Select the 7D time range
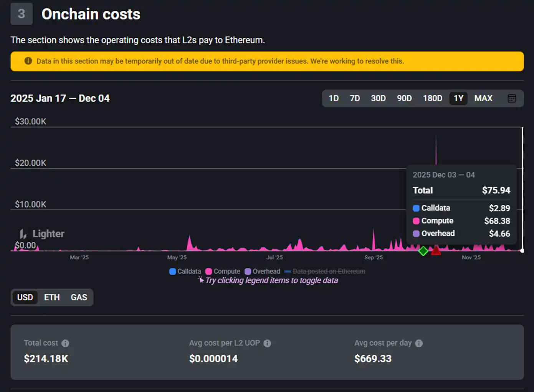Viewport: 534px width, 392px height. tap(355, 99)
